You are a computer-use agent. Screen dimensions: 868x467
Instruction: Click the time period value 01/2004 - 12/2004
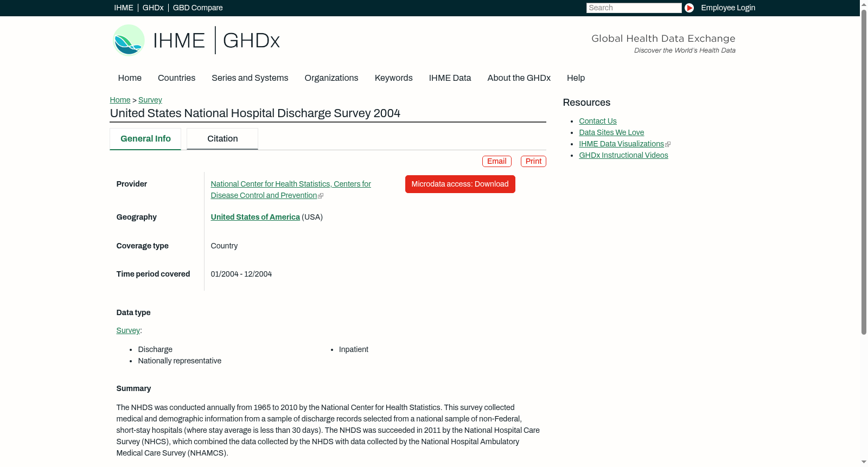(241, 274)
